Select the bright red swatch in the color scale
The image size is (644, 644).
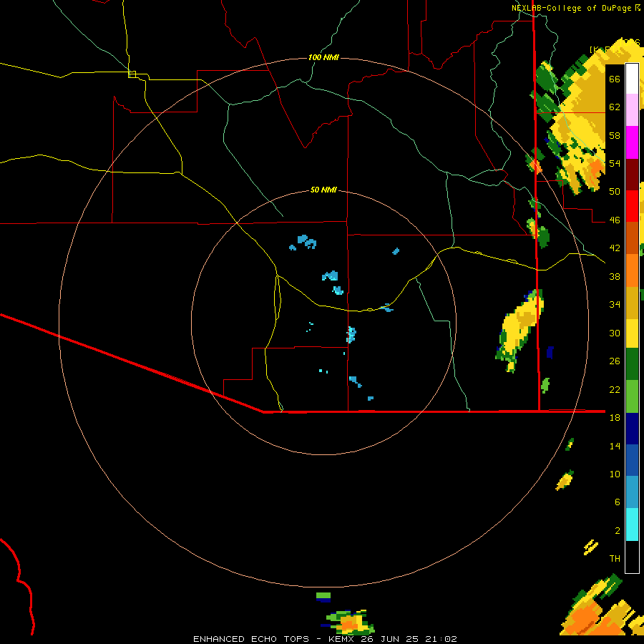click(x=632, y=206)
